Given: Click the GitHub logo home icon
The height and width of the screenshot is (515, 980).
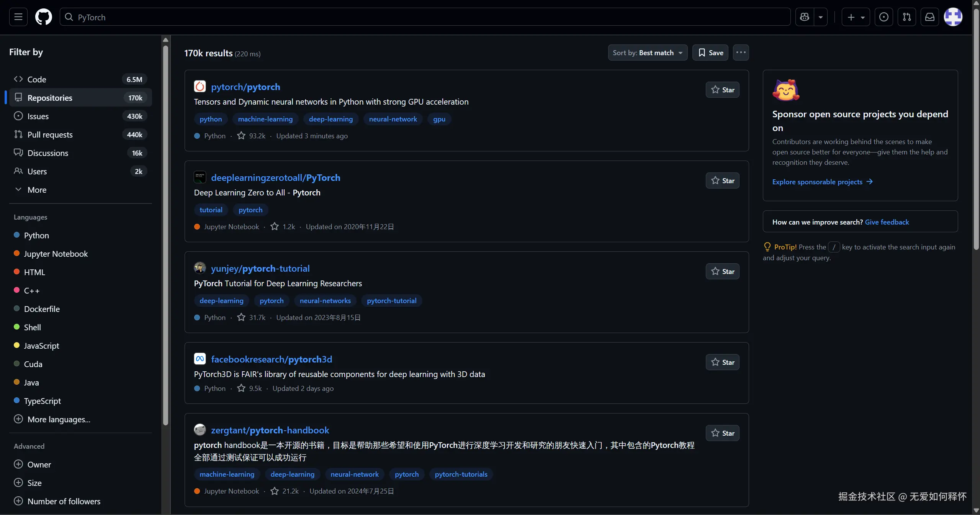Looking at the screenshot, I should click(43, 17).
